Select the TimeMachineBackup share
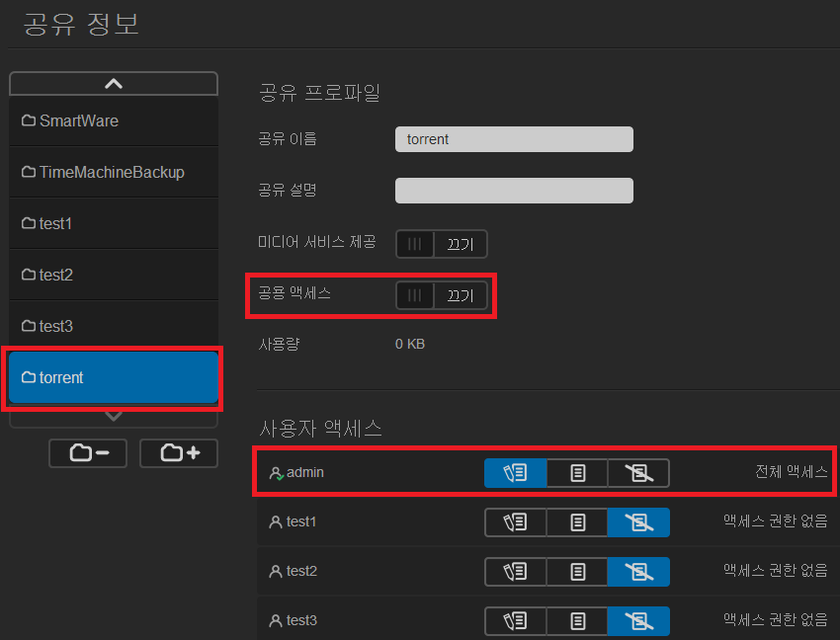This screenshot has height=640, width=840. (114, 172)
